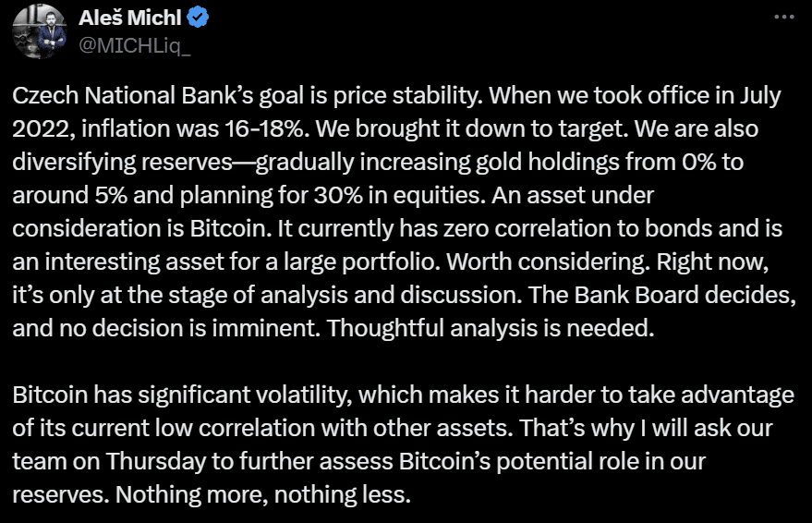This screenshot has width=812, height=523.
Task: Click the first paragraph about price stability
Action: pyautogui.click(x=404, y=212)
